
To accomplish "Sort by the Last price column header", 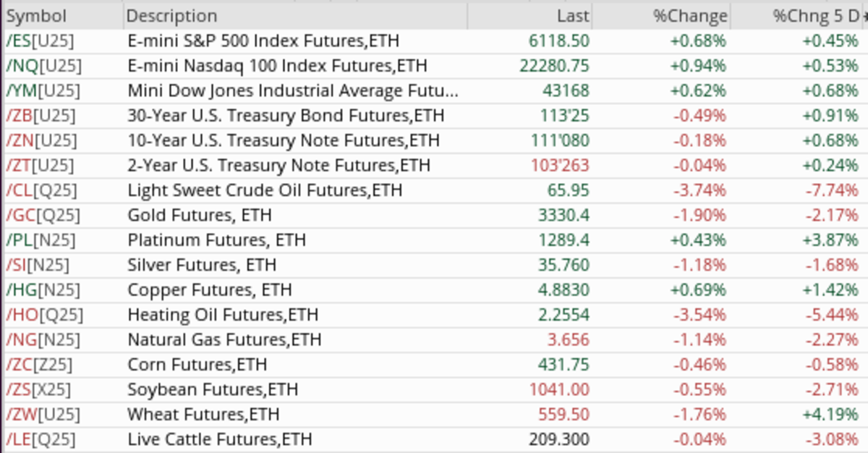I will (573, 16).
